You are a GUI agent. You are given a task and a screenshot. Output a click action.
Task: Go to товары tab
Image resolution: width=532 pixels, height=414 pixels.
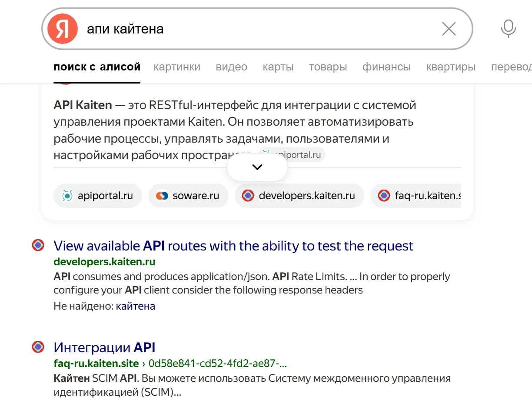click(x=328, y=67)
